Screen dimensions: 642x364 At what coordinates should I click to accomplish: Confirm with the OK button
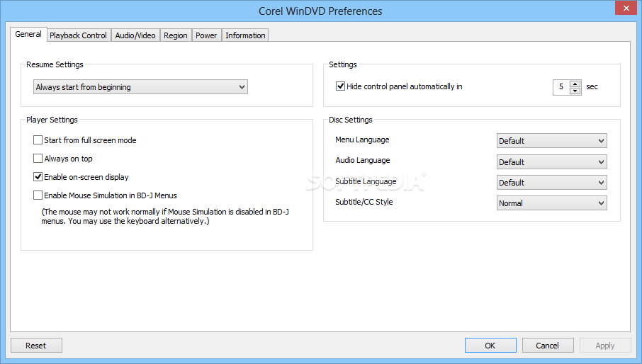490,346
